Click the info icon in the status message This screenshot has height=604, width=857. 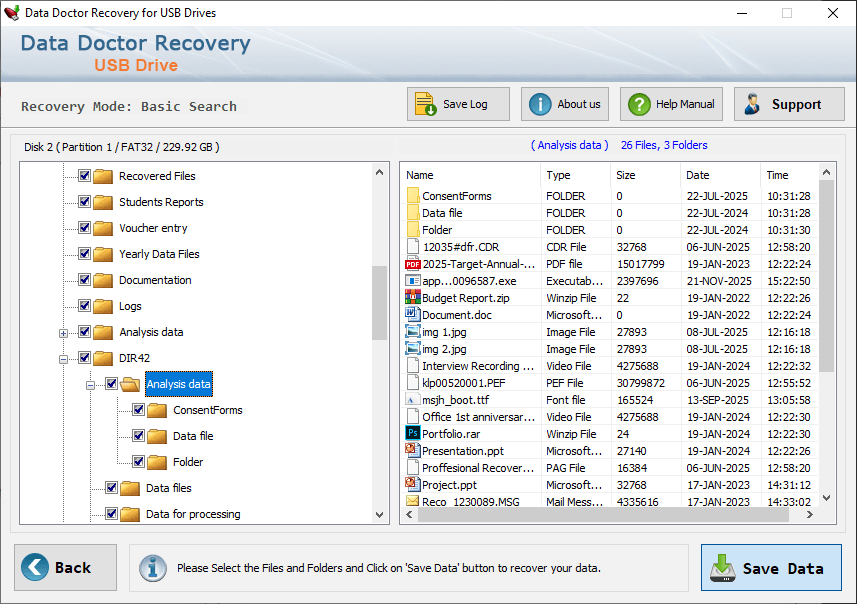(153, 568)
